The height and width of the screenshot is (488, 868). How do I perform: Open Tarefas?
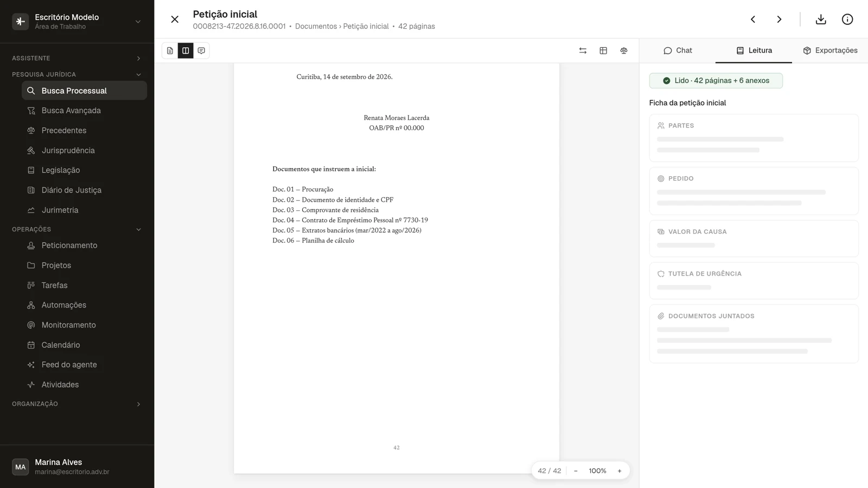pyautogui.click(x=84, y=285)
